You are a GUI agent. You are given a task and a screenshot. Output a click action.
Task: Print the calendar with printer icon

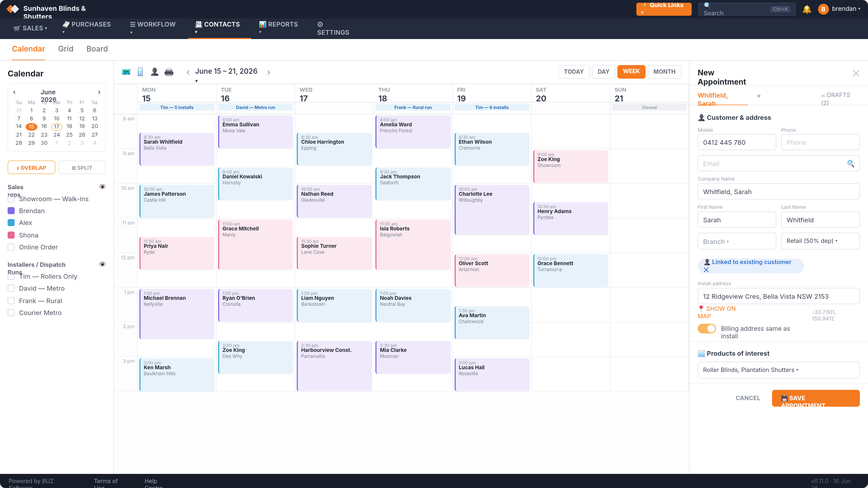(x=169, y=72)
